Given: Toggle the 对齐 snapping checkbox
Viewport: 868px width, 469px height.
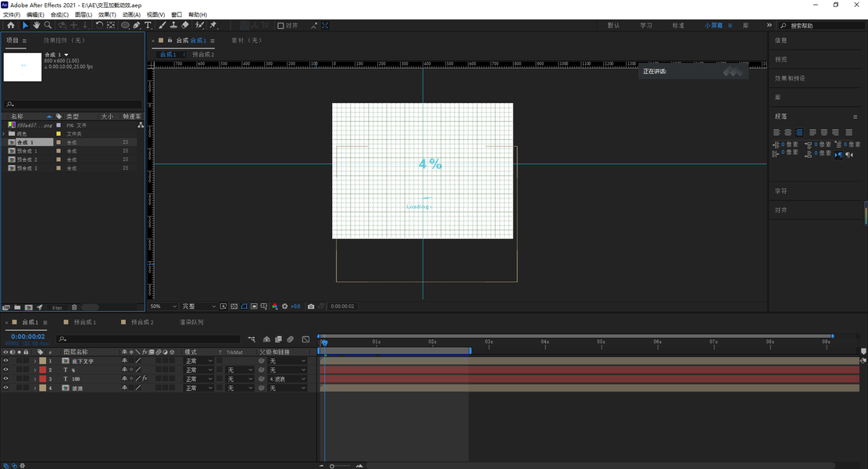Looking at the screenshot, I should (x=280, y=26).
